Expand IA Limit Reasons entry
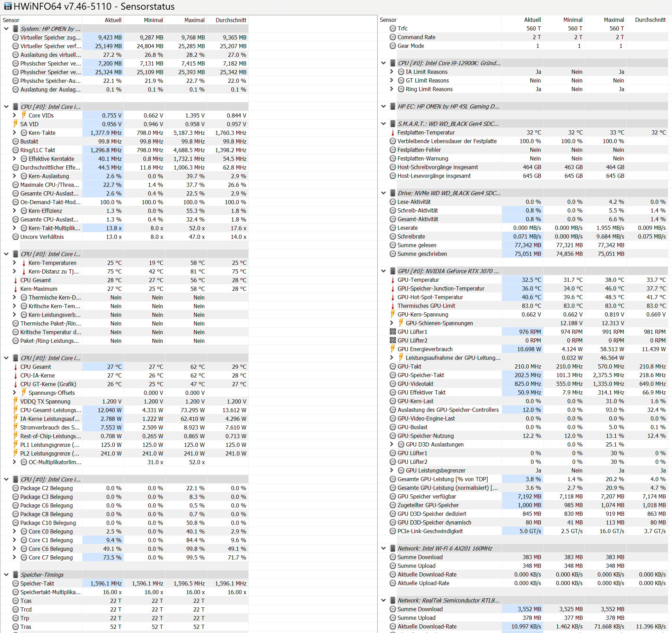Image resolution: width=672 pixels, height=633 pixels. coord(391,72)
